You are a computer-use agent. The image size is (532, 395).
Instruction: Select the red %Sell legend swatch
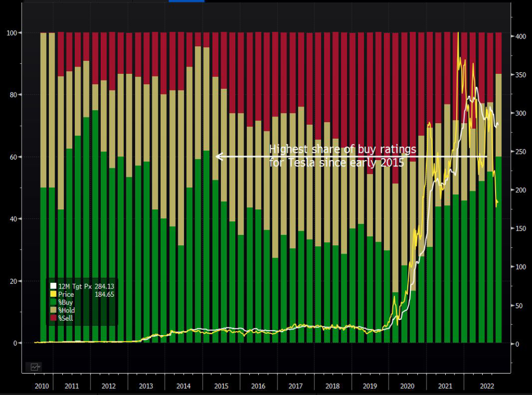[53, 318]
